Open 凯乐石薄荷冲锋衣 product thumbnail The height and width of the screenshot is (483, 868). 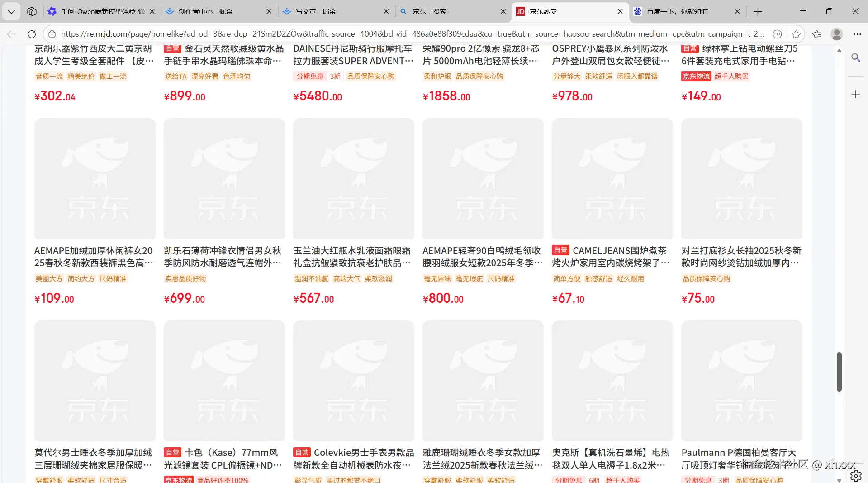[224, 179]
